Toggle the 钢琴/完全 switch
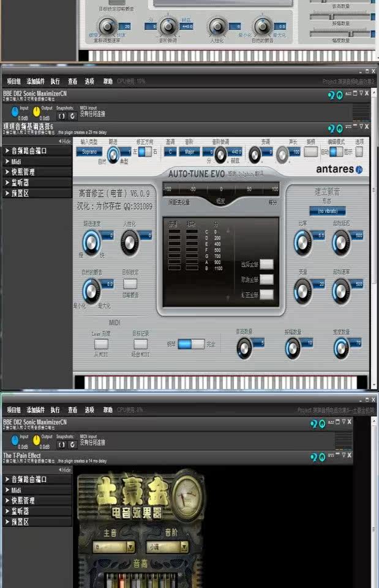 [191, 344]
